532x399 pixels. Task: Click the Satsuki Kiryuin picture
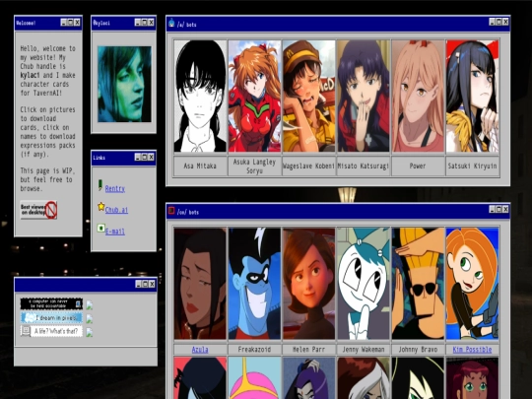pos(472,96)
